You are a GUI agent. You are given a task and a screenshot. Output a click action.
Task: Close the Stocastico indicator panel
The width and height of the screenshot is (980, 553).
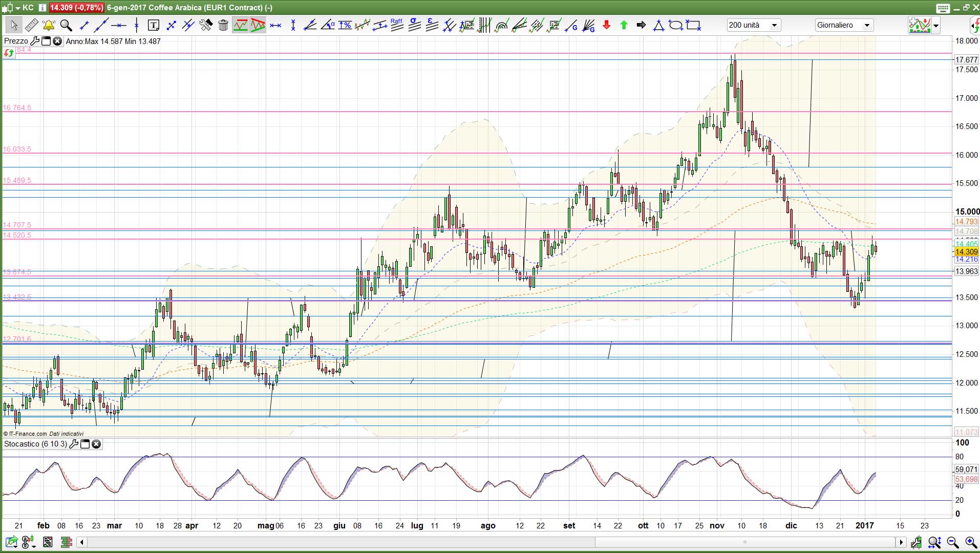pyautogui.click(x=96, y=444)
